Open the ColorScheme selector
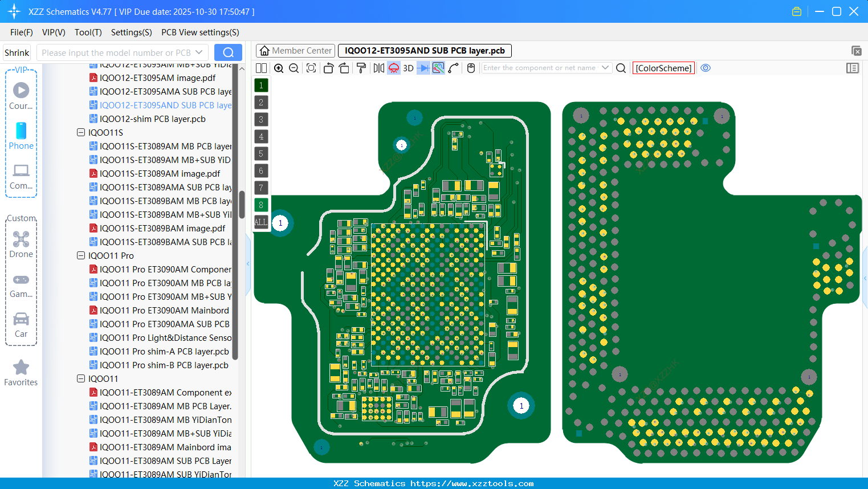Image resolution: width=868 pixels, height=489 pixels. pyautogui.click(x=663, y=68)
